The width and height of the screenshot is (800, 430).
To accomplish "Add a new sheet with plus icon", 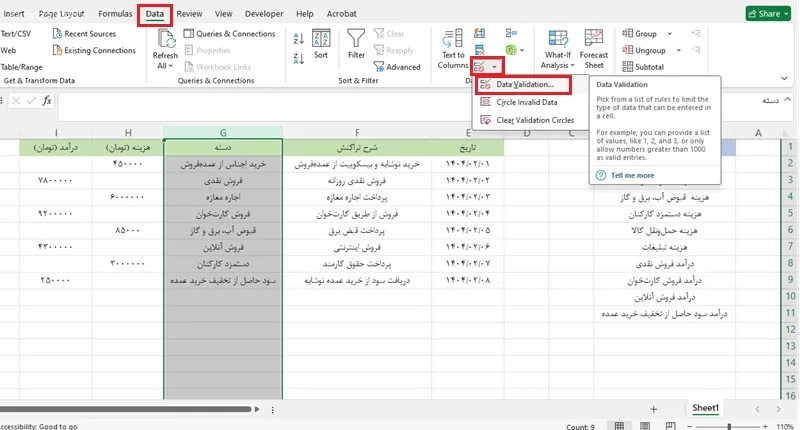I will click(654, 409).
